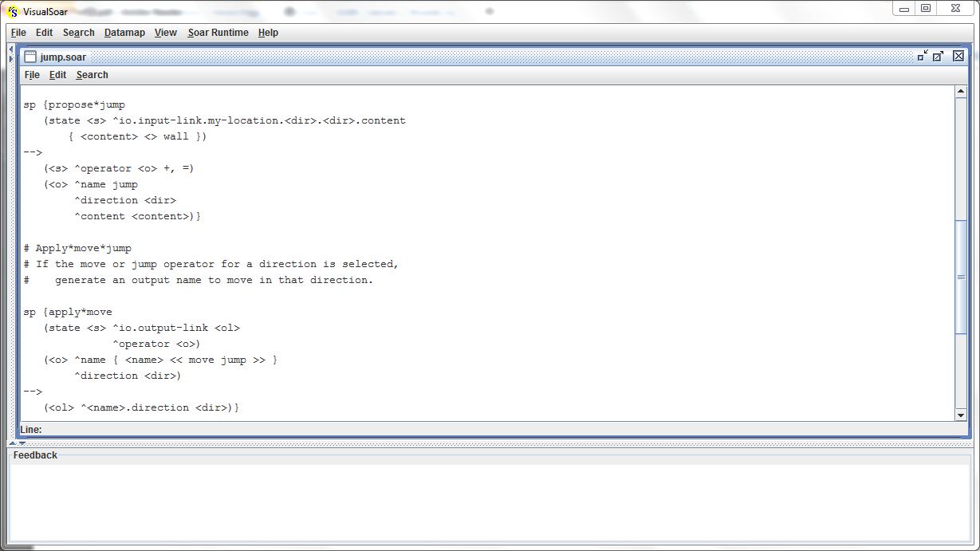
Task: Expand left pane using right-arrow divider button
Action: (x=10, y=59)
